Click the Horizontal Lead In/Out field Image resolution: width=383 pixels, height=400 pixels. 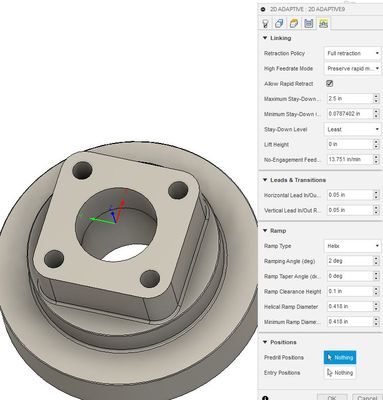349,195
